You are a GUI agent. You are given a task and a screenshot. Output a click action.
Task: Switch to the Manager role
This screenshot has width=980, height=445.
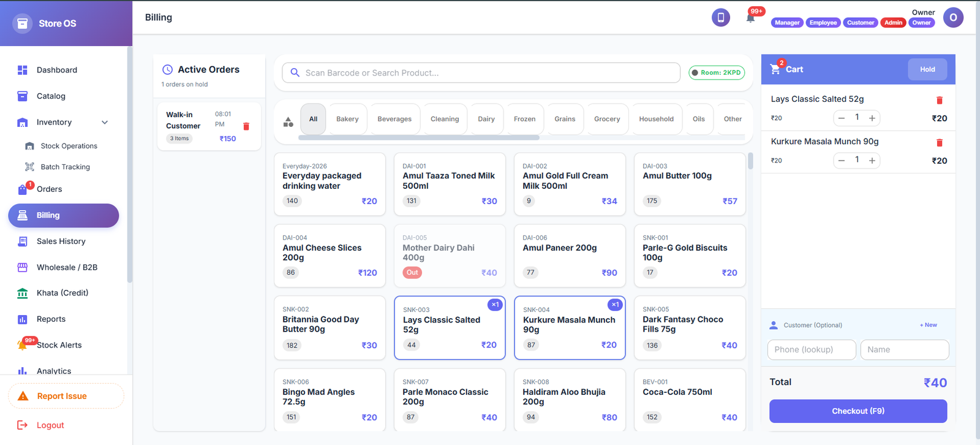[x=787, y=23]
